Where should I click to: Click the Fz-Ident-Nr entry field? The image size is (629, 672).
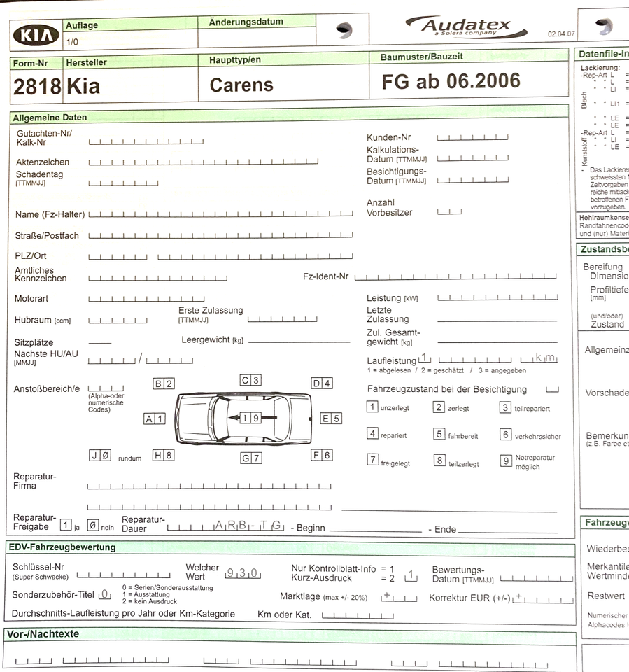[x=455, y=276]
